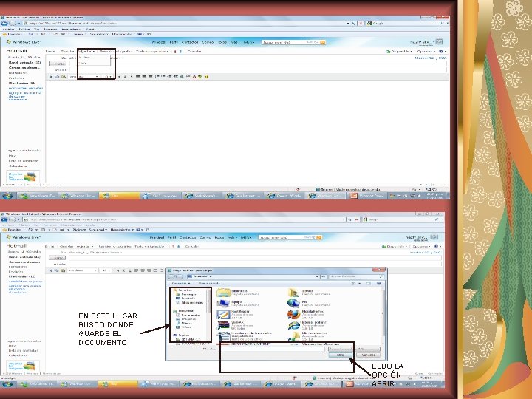Click the back arrow in the file chooser dialog
This screenshot has height=399, width=532.
(x=171, y=277)
